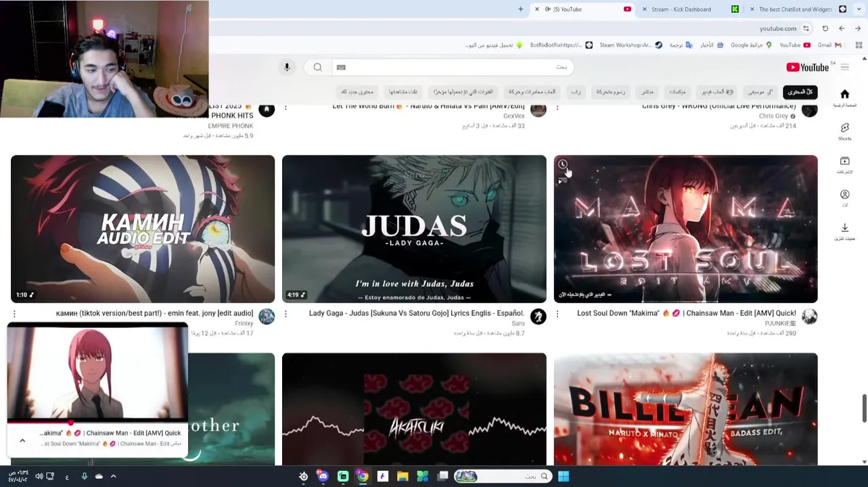The height and width of the screenshot is (487, 868).
Task: Open Google Maps bookmark
Action: (752, 45)
